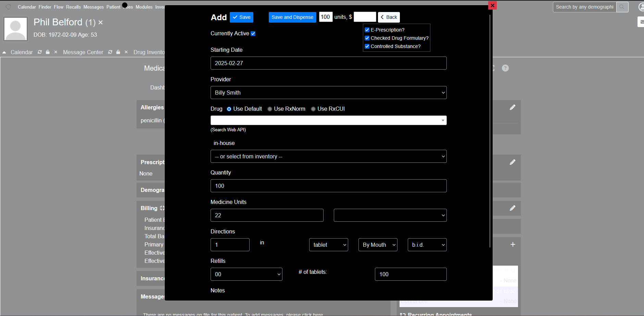Refresh the Calendar tab using its refresh icon
Image resolution: width=644 pixels, height=316 pixels.
point(40,52)
